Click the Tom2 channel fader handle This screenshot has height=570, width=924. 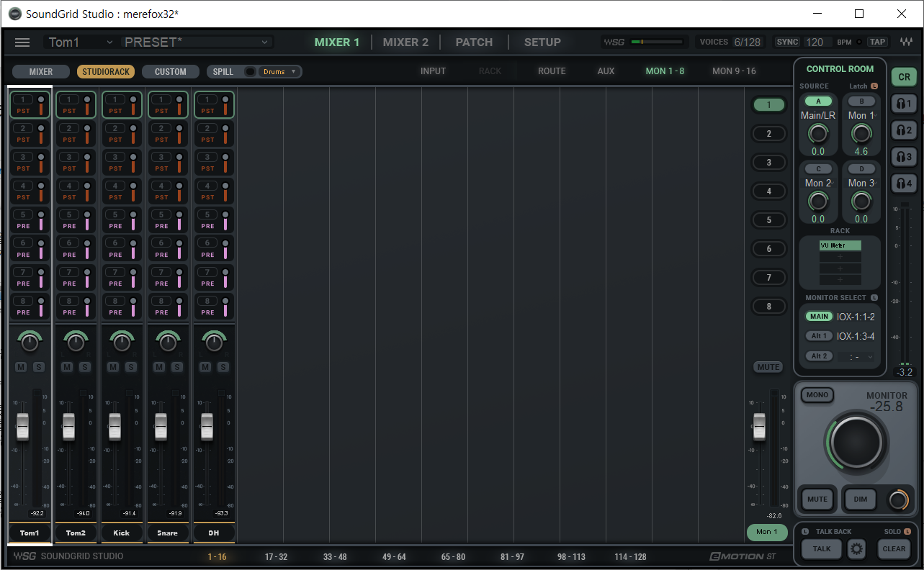(x=69, y=426)
